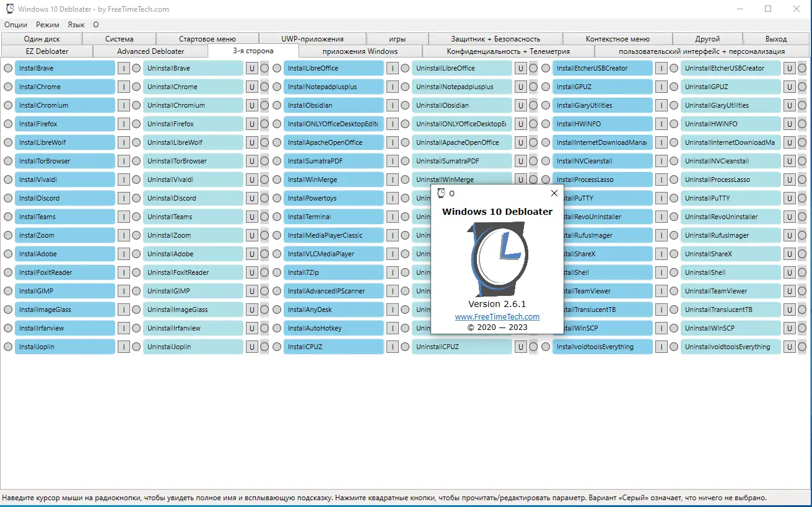Click the U button beside UninstallPuTTY
The image size is (812, 507).
coord(789,198)
